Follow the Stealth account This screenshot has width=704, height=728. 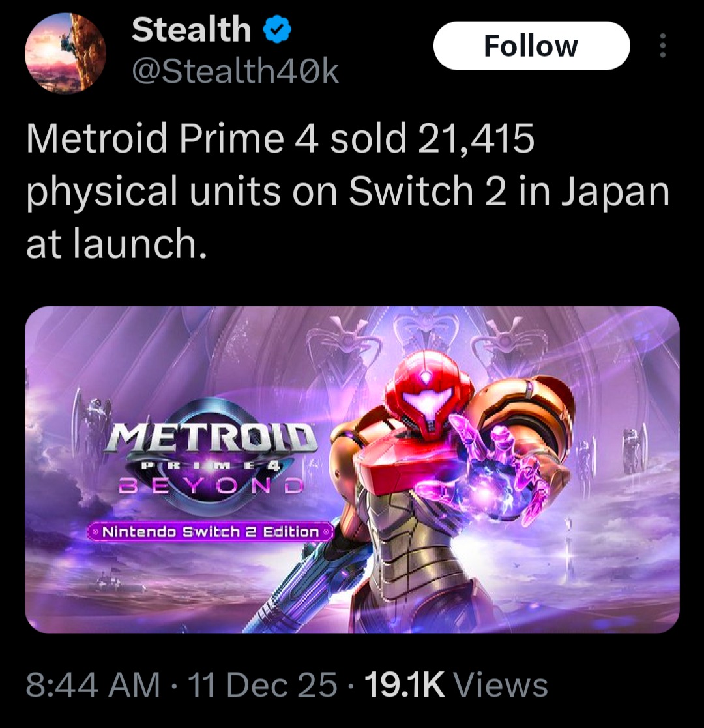point(531,46)
